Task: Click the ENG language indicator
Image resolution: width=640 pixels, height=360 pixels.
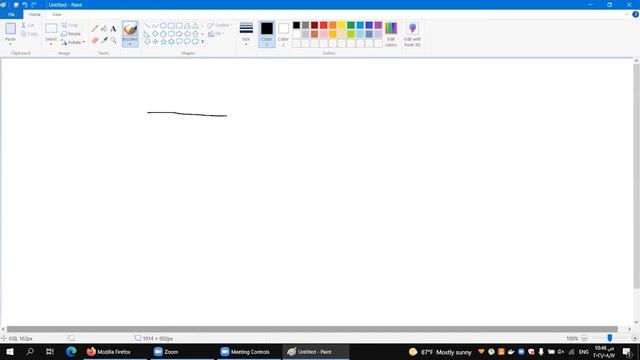Action: tap(584, 352)
